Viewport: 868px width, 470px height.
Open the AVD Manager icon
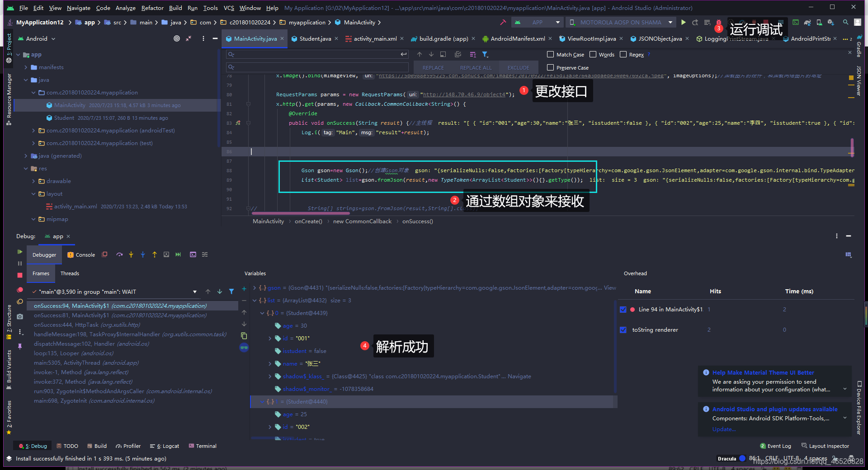(819, 22)
